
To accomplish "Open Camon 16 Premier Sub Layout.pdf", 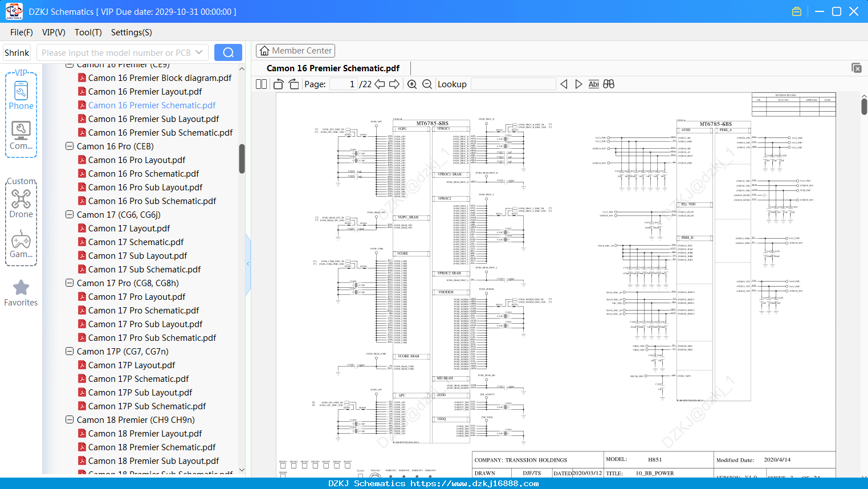I will (153, 119).
